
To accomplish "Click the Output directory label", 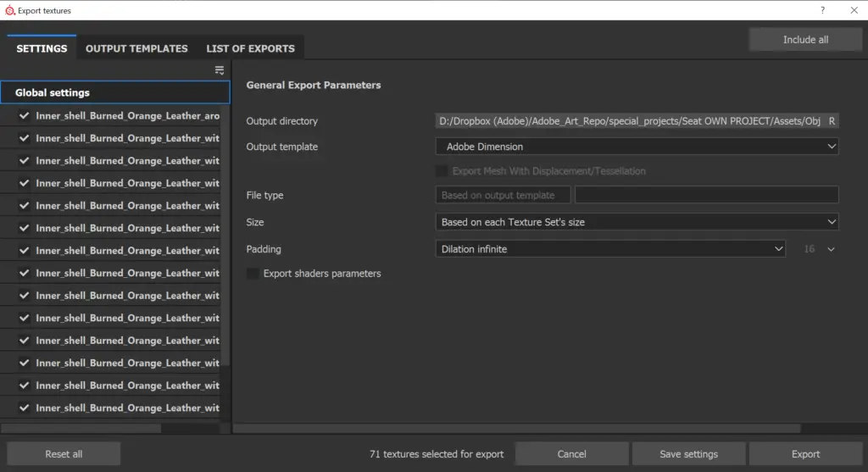I will coord(281,120).
